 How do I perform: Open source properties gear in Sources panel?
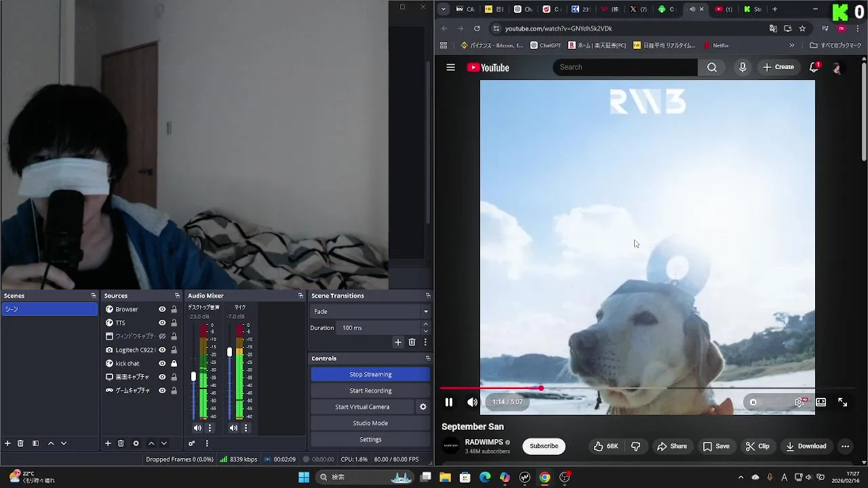[x=136, y=443]
